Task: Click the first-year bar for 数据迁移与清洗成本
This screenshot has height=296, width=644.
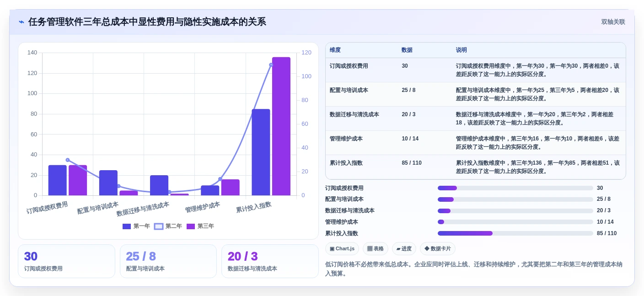Action: (x=159, y=185)
